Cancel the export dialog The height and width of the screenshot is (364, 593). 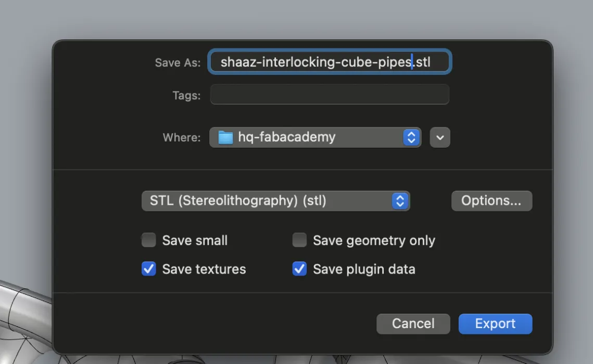[413, 323]
